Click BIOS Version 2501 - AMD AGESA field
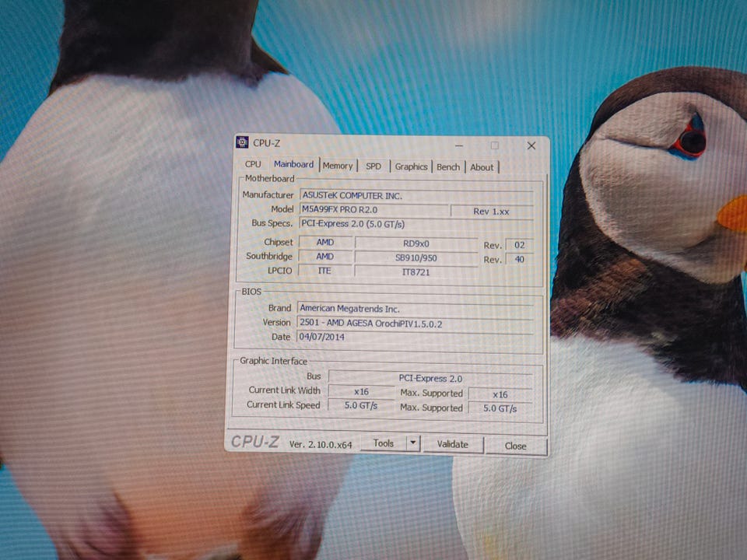 click(x=415, y=324)
